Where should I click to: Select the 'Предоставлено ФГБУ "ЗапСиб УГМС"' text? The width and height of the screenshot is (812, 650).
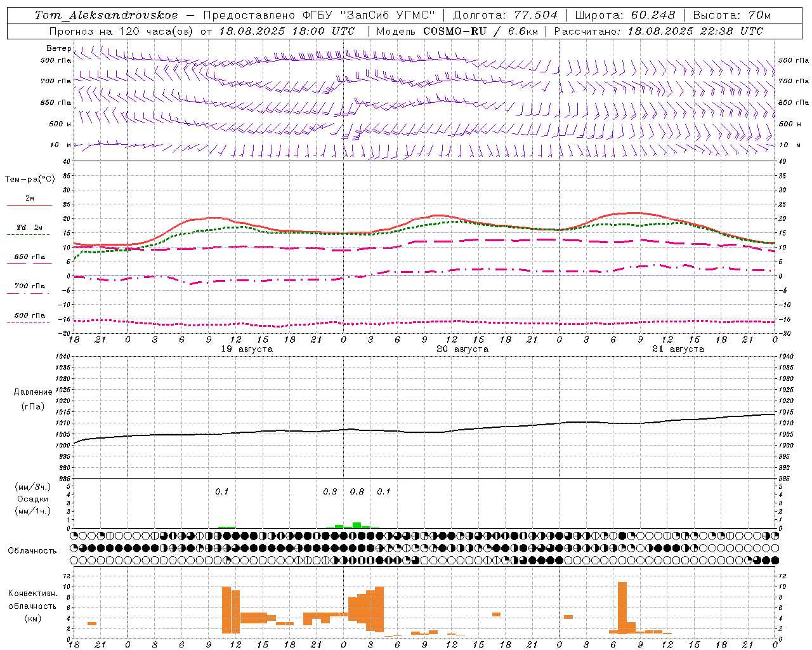coord(319,15)
